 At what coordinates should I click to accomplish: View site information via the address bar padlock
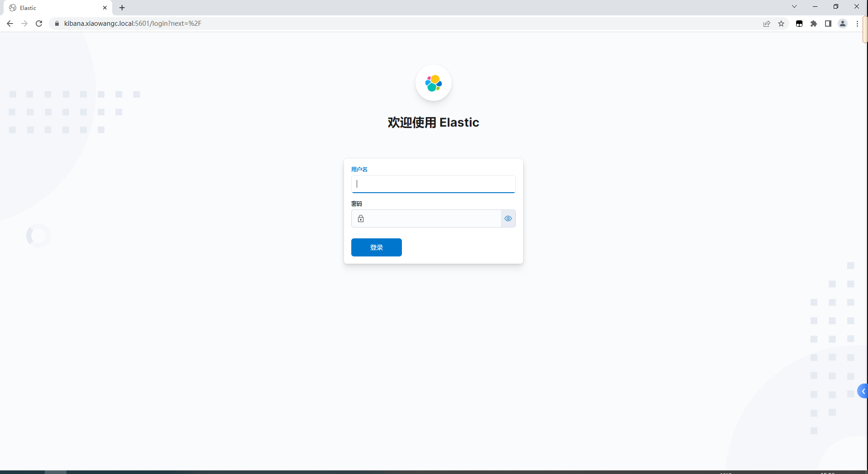point(57,24)
